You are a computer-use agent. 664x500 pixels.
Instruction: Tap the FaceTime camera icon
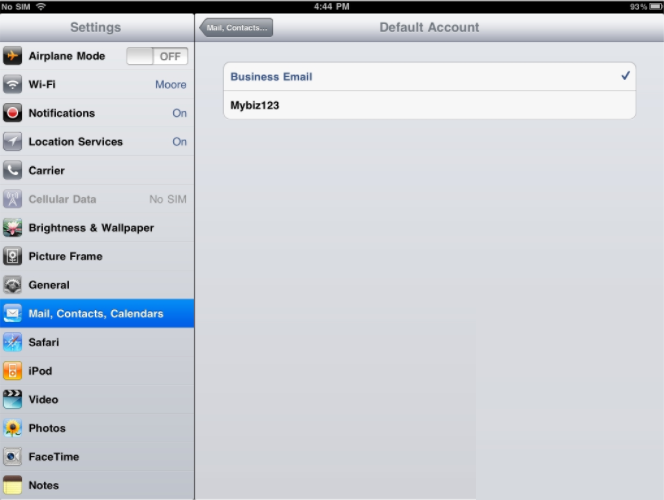[x=13, y=457]
